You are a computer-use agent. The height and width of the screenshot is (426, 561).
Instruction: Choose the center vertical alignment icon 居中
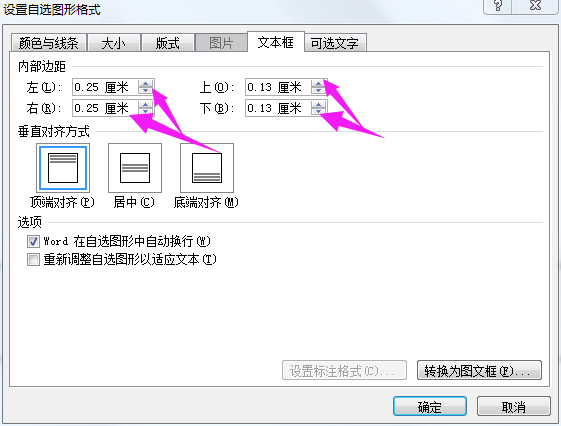click(135, 168)
